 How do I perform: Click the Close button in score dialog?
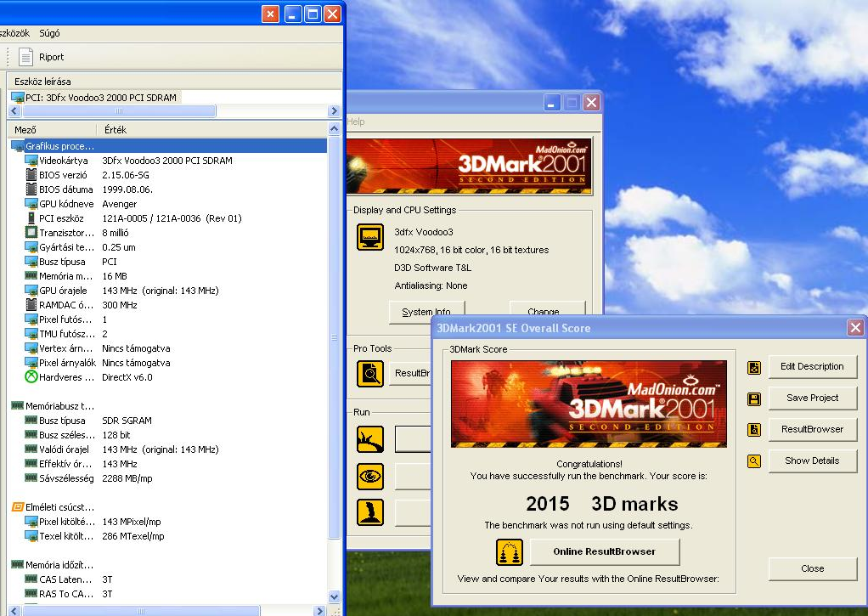point(813,569)
